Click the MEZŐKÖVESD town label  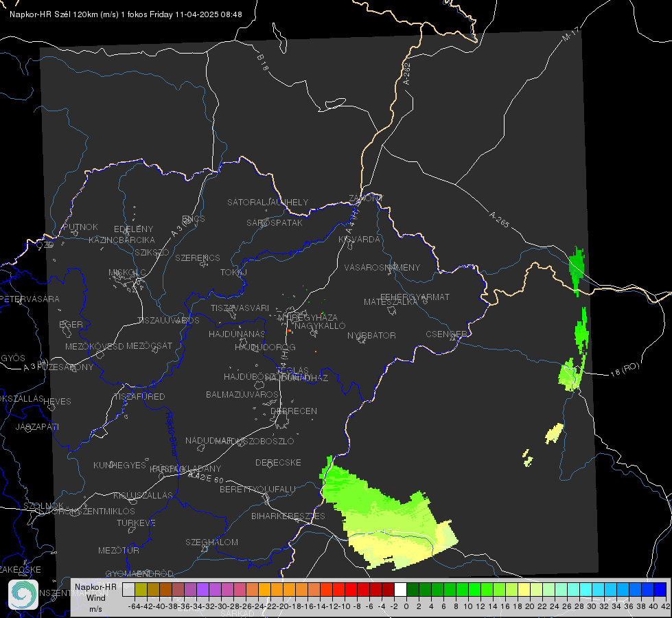pyautogui.click(x=94, y=346)
